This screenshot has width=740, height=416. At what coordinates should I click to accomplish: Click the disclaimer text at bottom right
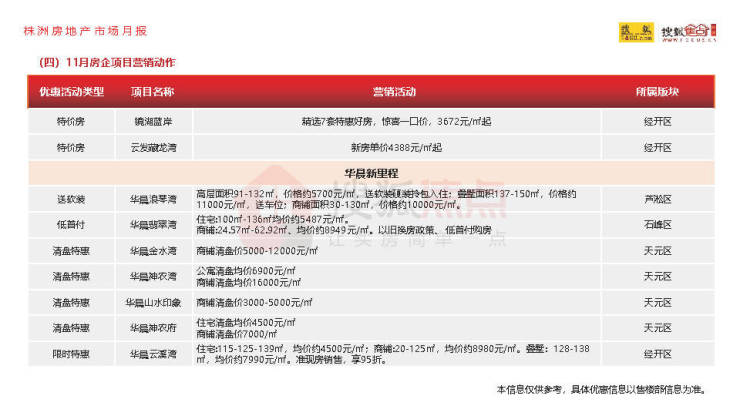click(614, 389)
